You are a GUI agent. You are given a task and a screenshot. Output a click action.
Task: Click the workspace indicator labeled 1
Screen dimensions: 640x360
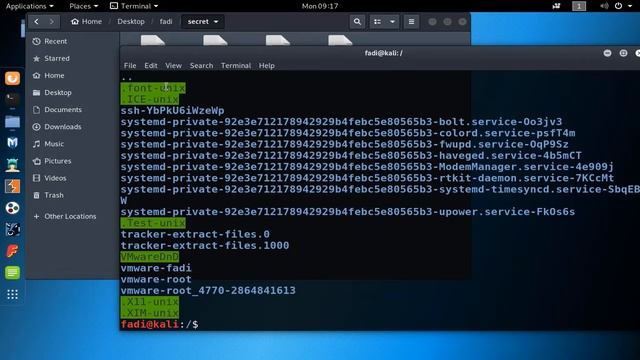coord(579,6)
